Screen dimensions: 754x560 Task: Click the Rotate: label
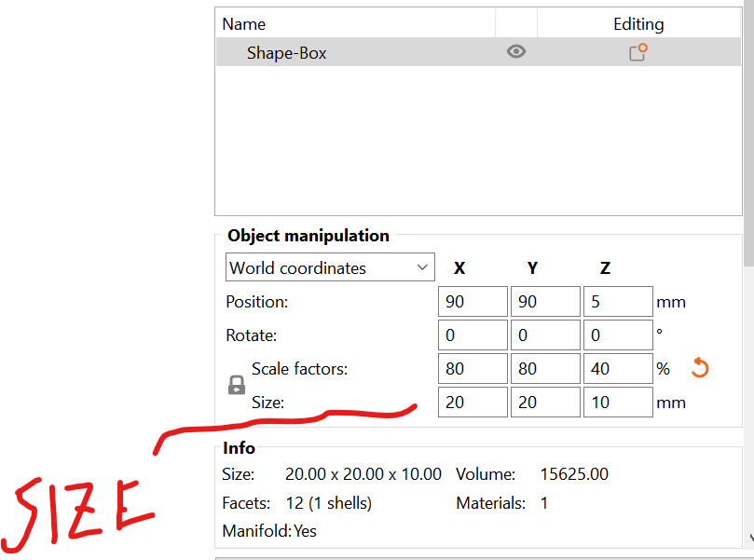[251, 335]
